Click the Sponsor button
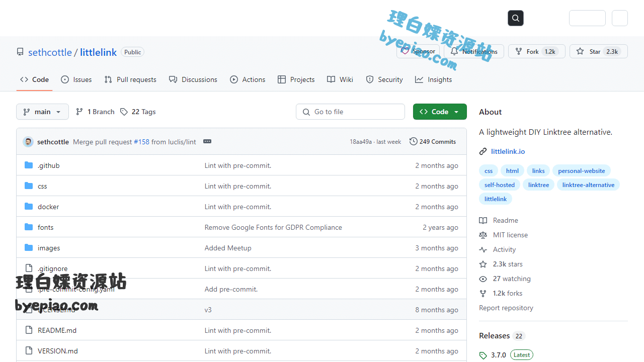The height and width of the screenshot is (362, 644). (418, 51)
